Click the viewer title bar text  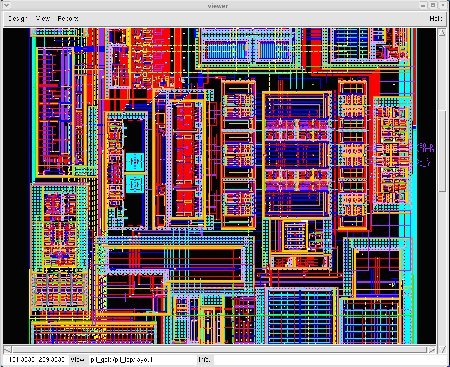(217, 5)
